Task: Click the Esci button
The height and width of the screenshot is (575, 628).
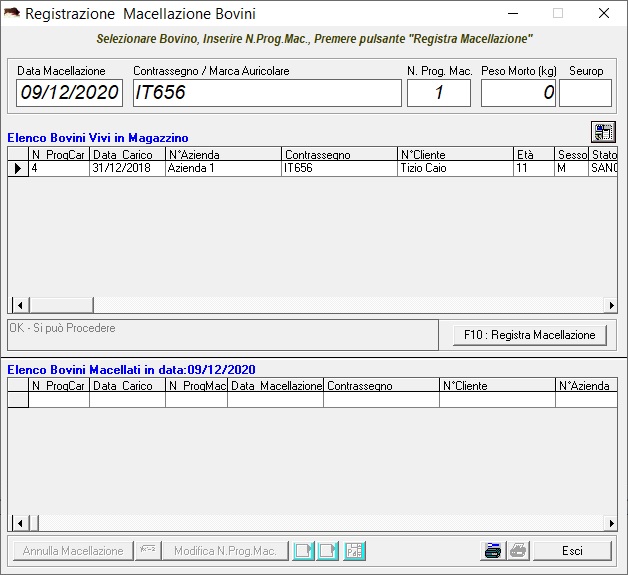Action: pos(572,551)
